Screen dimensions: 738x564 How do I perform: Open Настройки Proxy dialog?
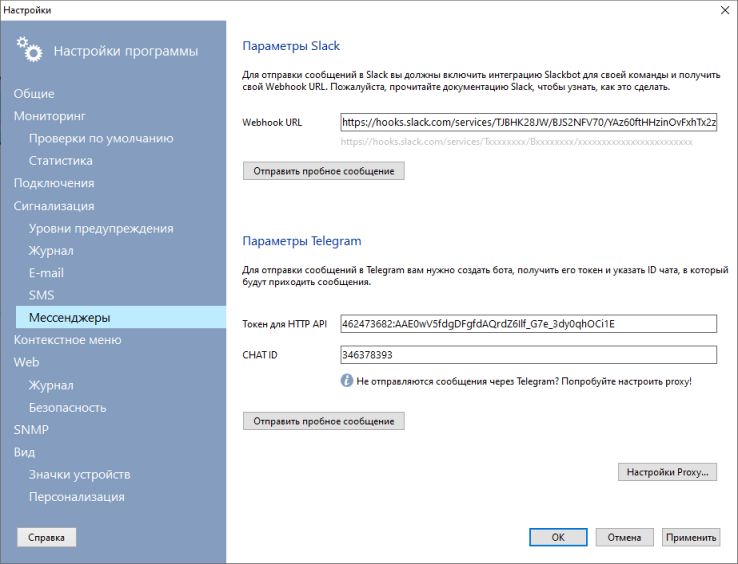pyautogui.click(x=667, y=472)
